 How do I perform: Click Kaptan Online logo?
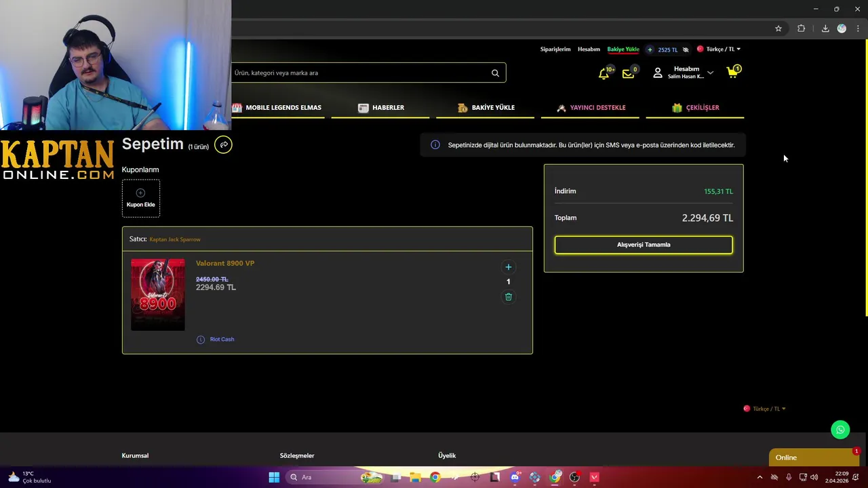58,160
